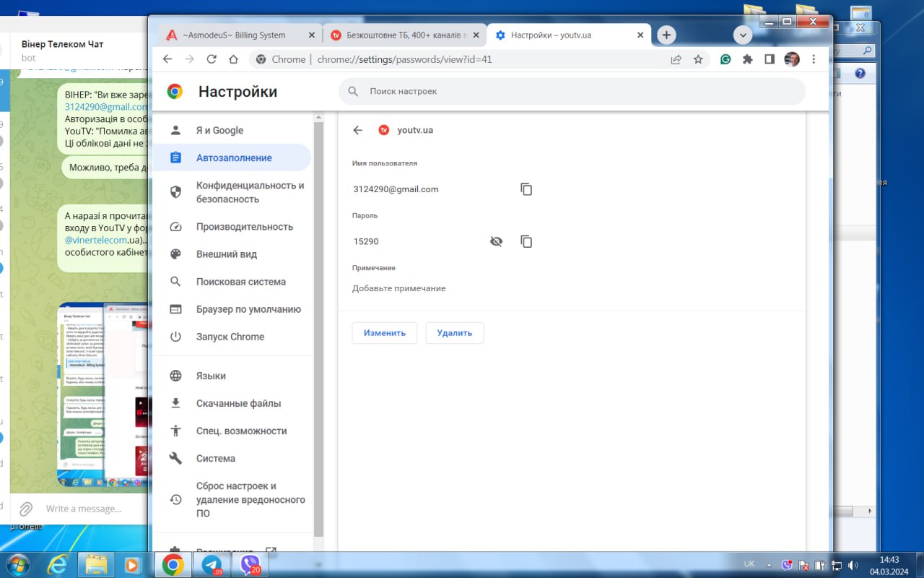Open Chrome profile avatar
924x578 pixels.
point(792,59)
